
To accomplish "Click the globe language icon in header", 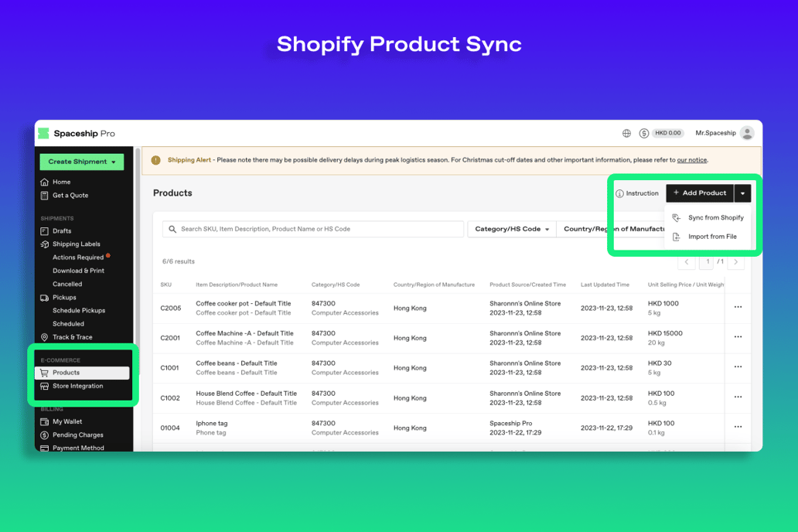I will coord(626,132).
